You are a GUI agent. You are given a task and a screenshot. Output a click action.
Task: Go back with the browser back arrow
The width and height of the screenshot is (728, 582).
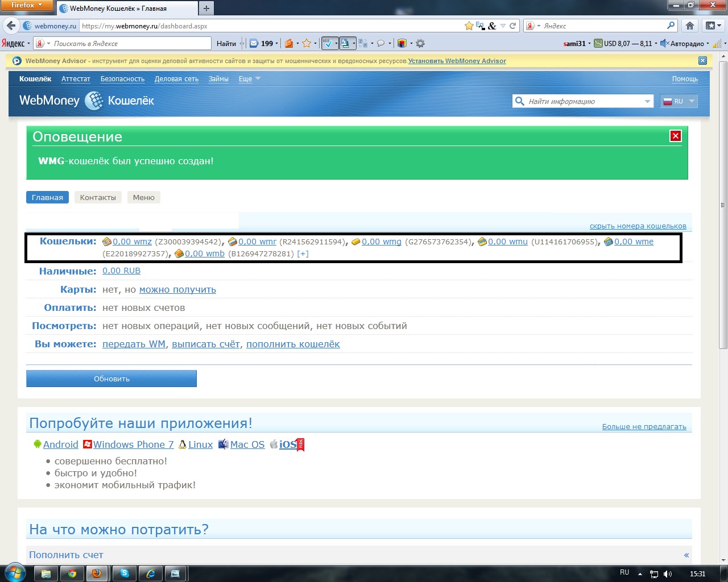(11, 26)
